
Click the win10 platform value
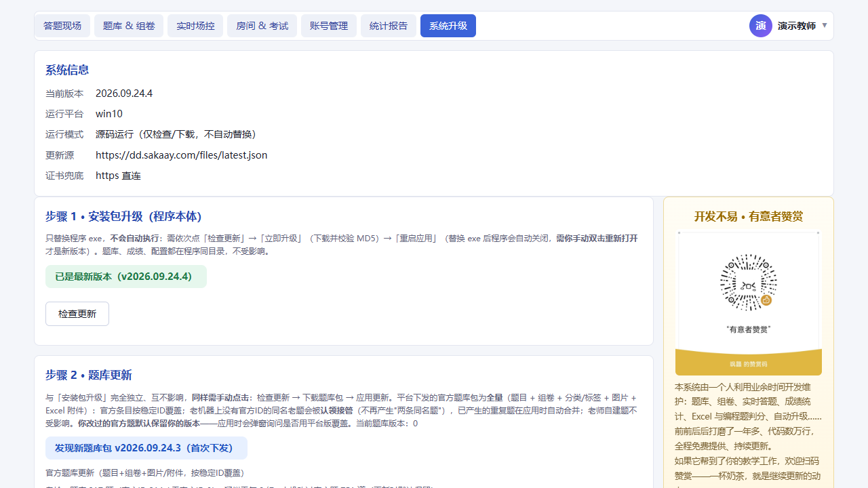[x=109, y=114]
